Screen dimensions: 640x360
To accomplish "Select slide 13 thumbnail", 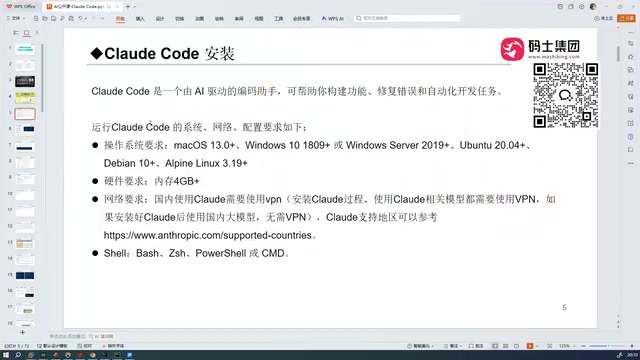I will click(x=25, y=243).
